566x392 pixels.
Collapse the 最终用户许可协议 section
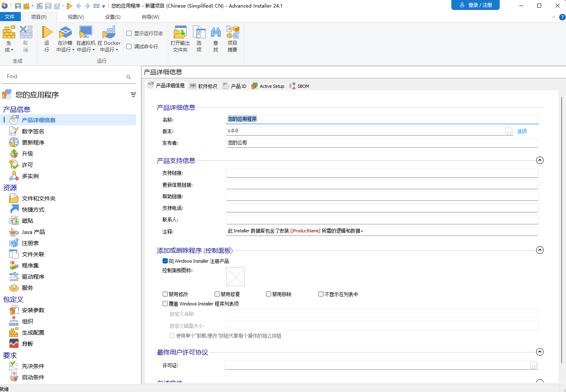click(x=540, y=352)
